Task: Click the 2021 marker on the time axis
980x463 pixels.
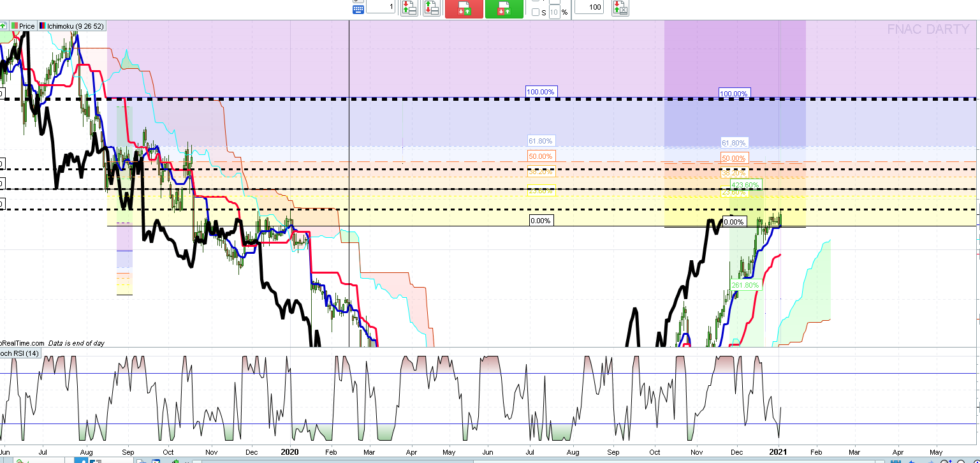Action: coord(777,452)
